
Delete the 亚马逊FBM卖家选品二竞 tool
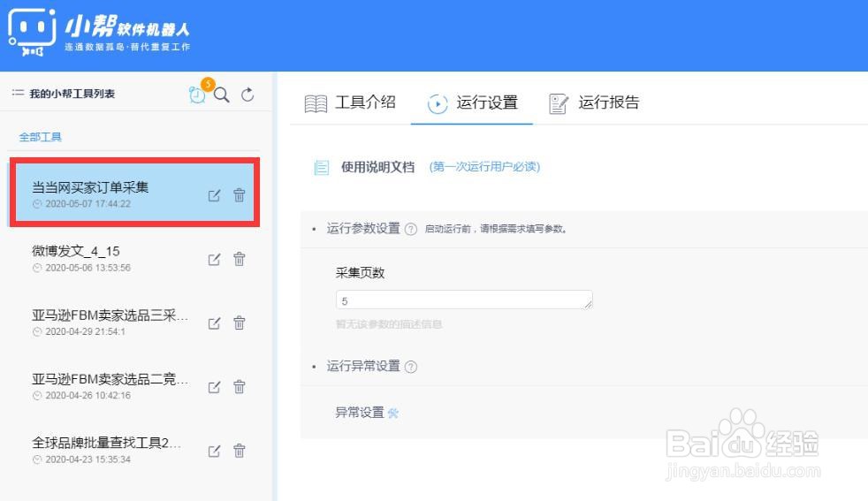pos(240,386)
